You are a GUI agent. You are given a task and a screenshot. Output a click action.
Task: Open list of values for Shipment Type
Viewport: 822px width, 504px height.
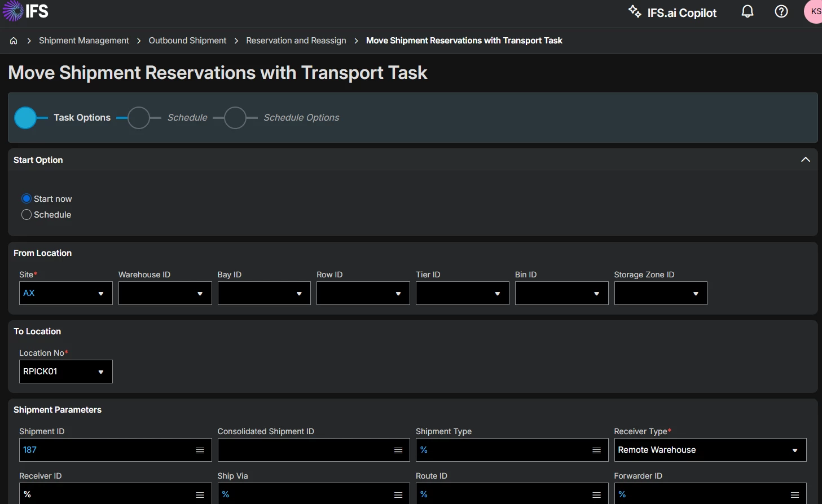[x=596, y=450]
